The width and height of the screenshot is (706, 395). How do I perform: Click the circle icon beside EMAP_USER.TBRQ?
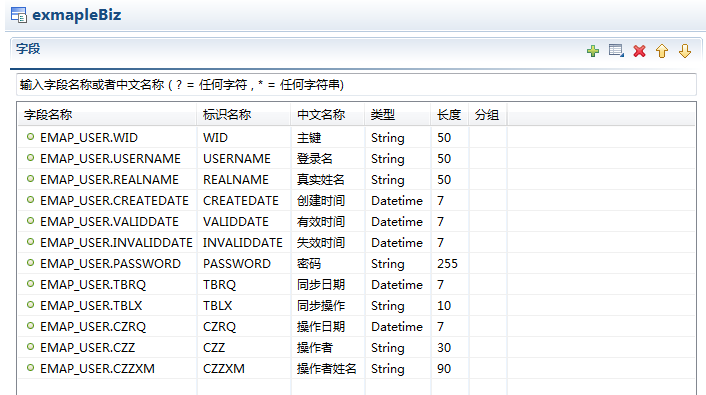[30, 284]
